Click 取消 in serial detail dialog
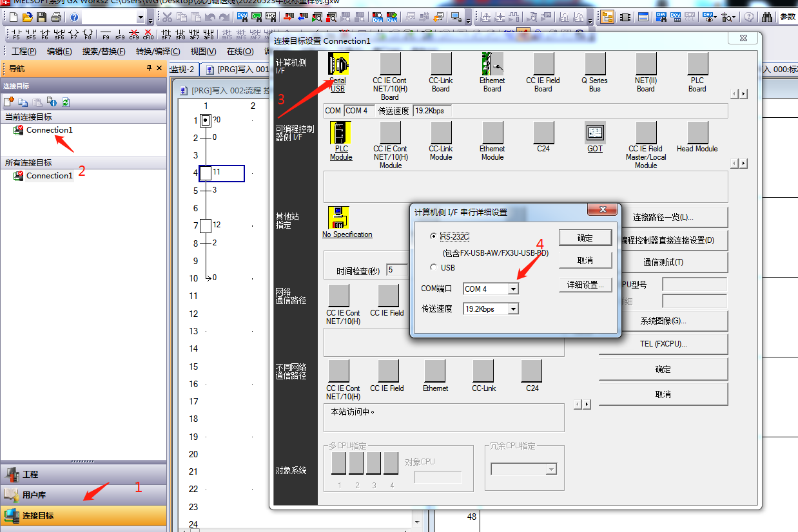The height and width of the screenshot is (532, 798). [x=585, y=260]
